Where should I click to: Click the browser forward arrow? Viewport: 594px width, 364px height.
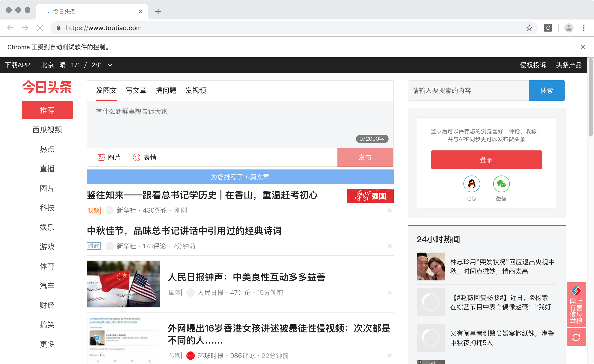coord(25,28)
